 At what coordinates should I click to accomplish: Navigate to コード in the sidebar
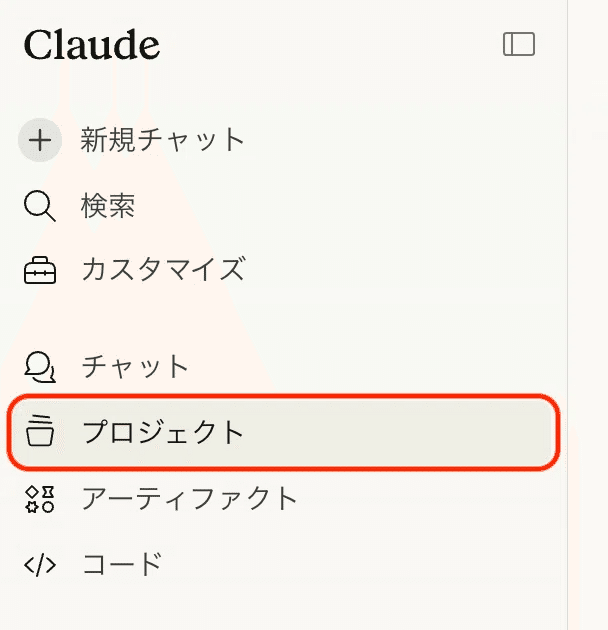coord(122,564)
